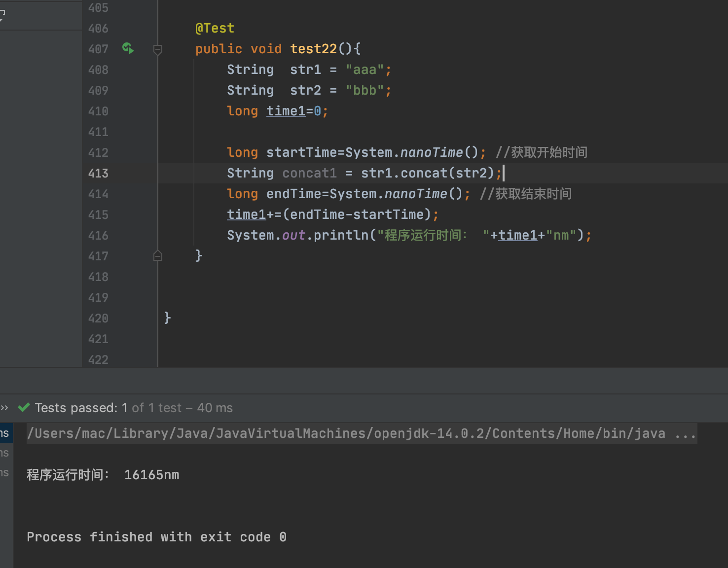Click the unused variable concat1
728x568 pixels.
tap(309, 173)
